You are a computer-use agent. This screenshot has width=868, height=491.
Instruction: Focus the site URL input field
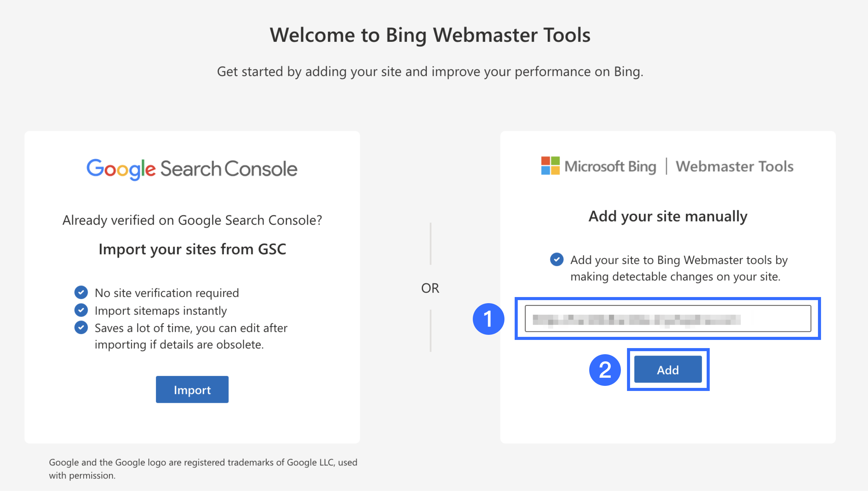(x=668, y=318)
